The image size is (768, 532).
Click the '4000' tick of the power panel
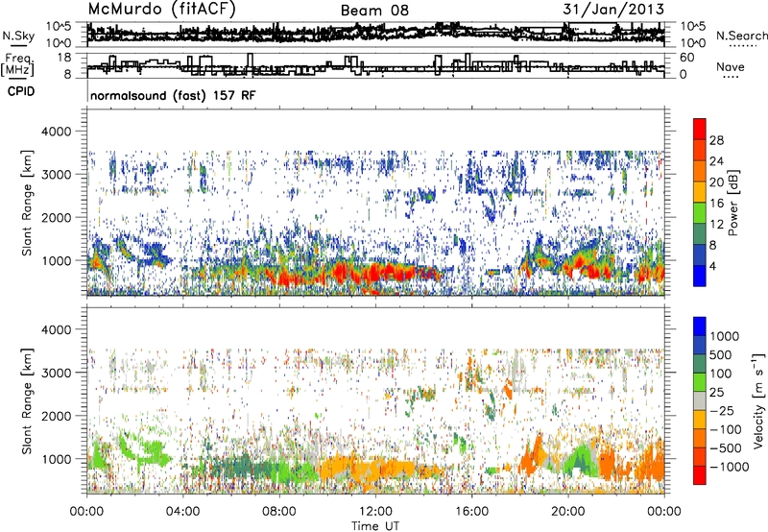tap(56, 132)
